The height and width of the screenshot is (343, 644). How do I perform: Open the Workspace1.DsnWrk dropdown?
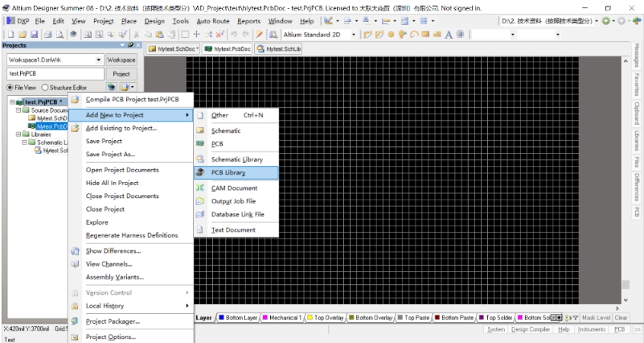click(99, 60)
